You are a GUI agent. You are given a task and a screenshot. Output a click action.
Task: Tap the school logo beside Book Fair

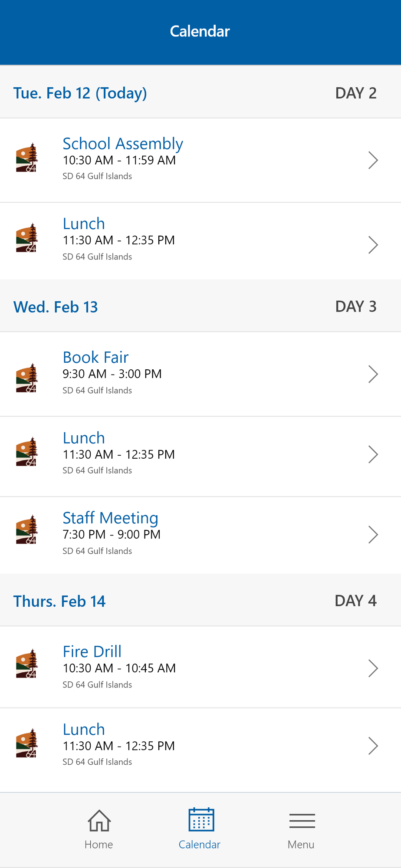point(27,378)
